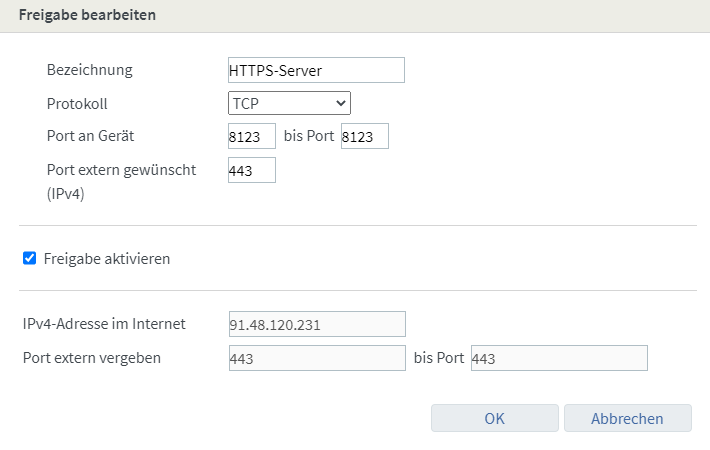The width and height of the screenshot is (710, 450).
Task: Click the external bis Port field showing 443
Action: 558,358
